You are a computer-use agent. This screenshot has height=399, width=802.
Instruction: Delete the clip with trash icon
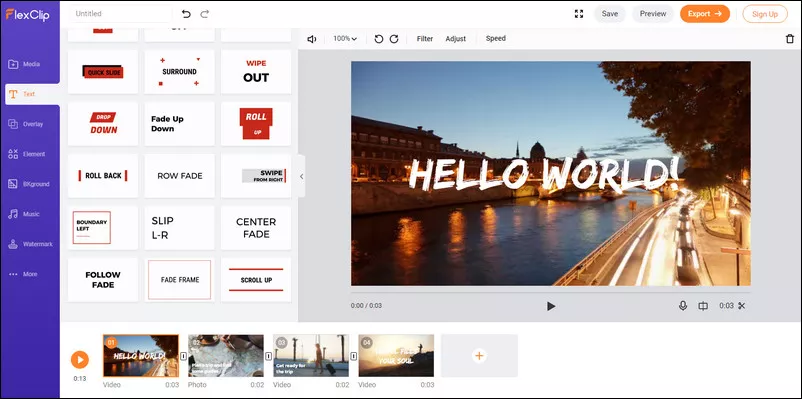click(x=790, y=39)
